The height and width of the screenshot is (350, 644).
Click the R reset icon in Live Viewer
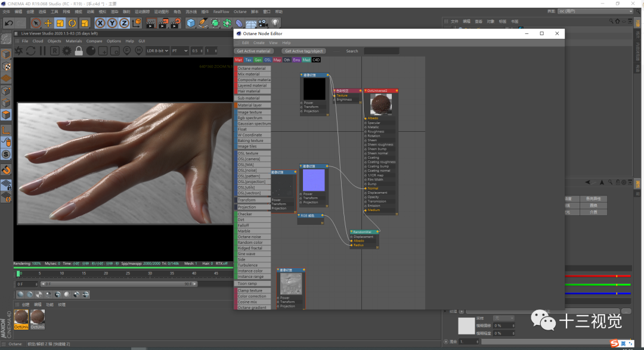(x=55, y=51)
